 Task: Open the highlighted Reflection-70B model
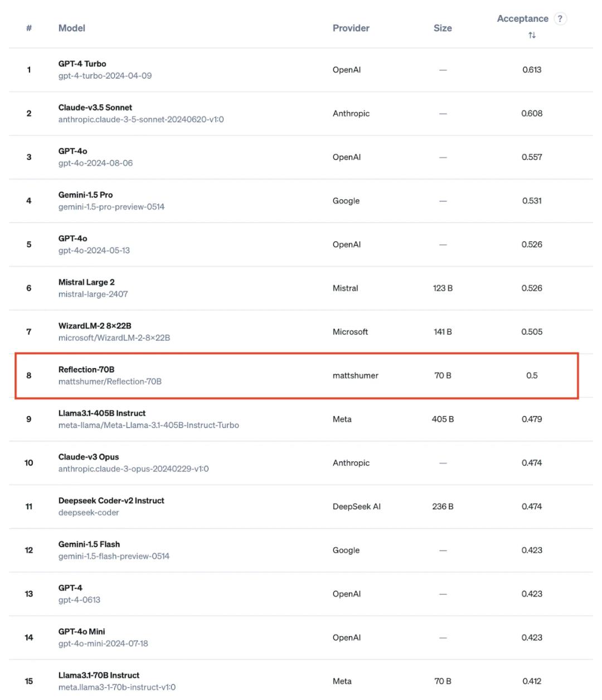click(86, 369)
